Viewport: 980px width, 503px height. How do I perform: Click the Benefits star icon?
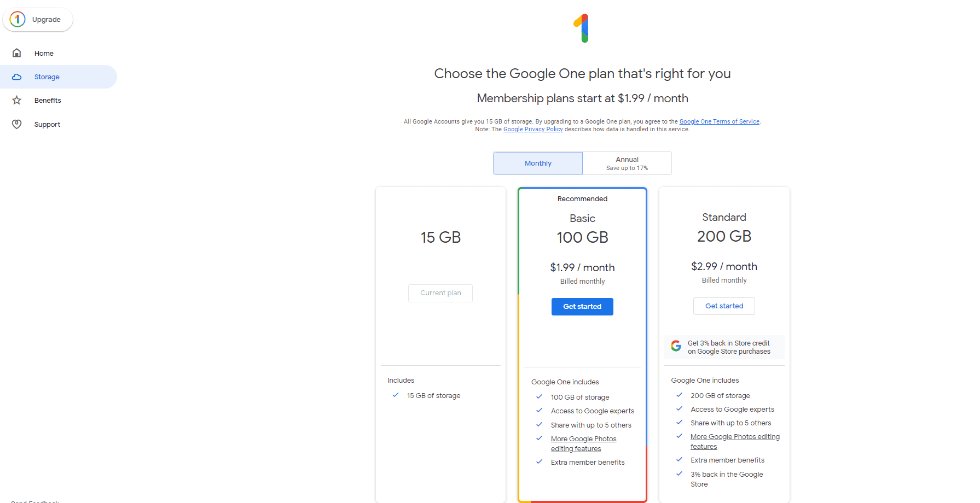17,101
